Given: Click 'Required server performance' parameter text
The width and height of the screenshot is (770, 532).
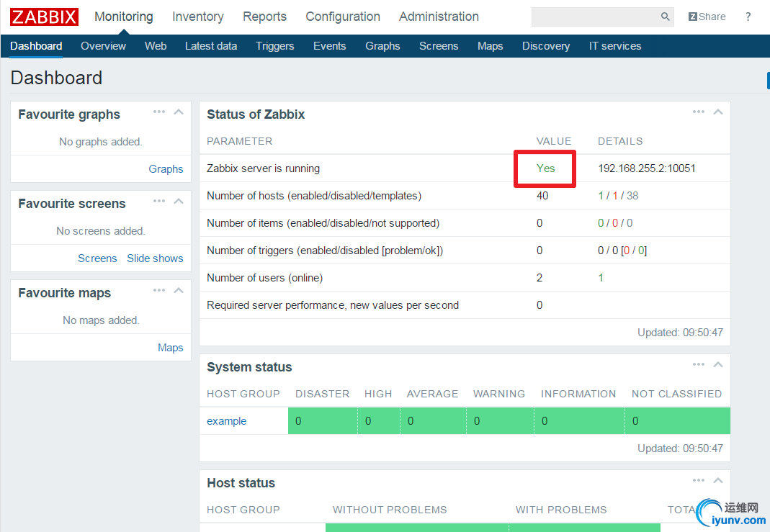Looking at the screenshot, I should [x=333, y=305].
